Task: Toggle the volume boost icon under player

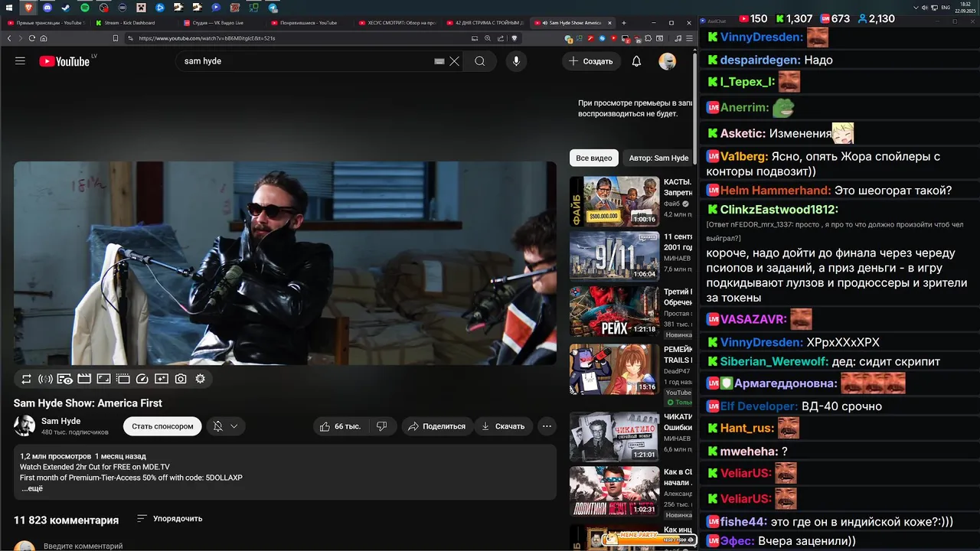Action: [45, 379]
